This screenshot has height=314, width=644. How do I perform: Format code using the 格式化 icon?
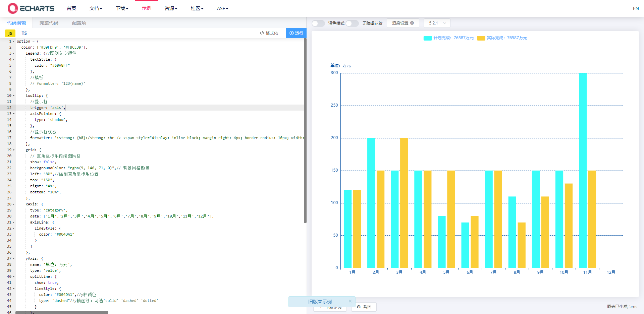click(262, 34)
